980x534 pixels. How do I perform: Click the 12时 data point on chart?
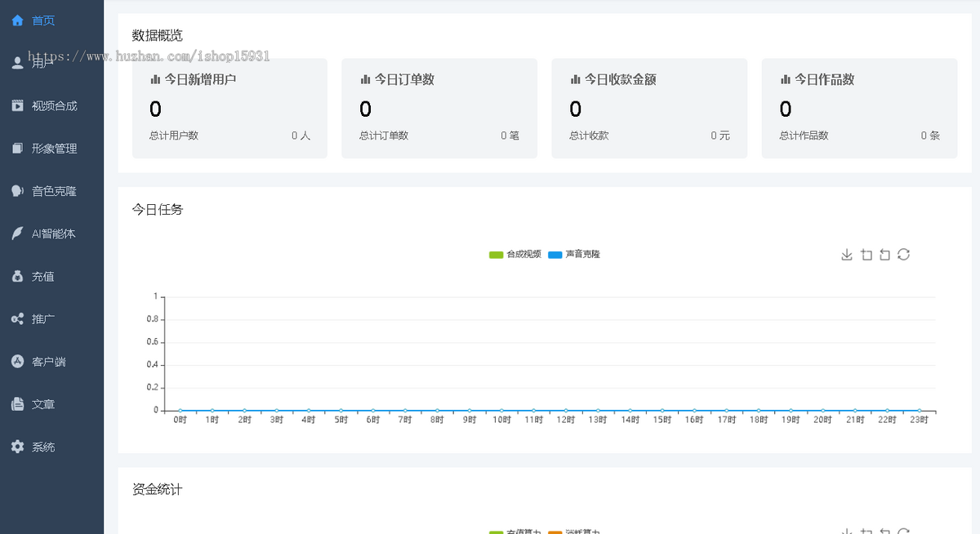click(566, 411)
